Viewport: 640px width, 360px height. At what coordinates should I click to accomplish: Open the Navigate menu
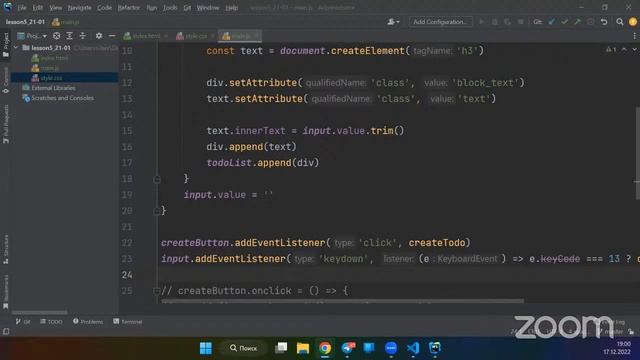coord(79,8)
